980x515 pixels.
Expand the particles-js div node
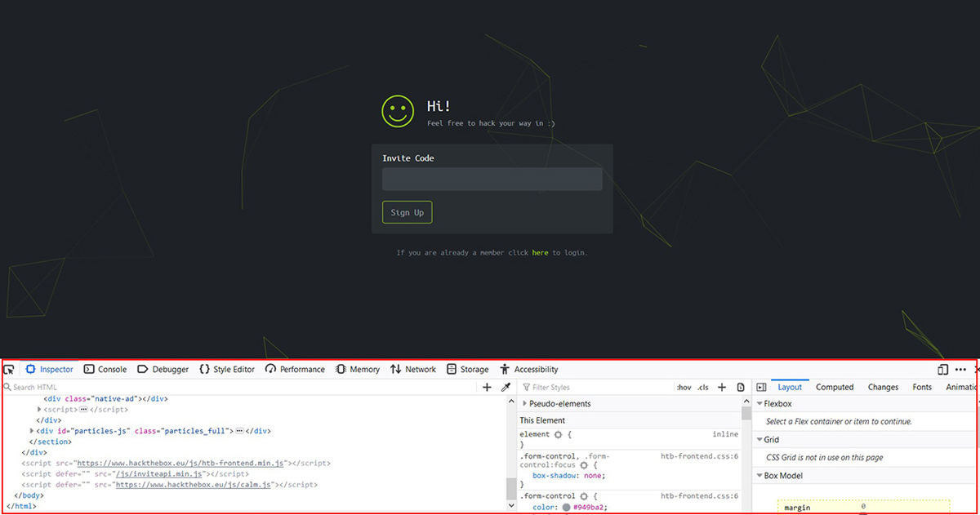point(32,431)
